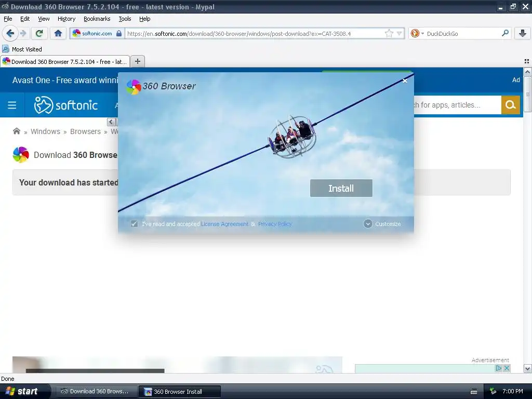Reload the page with the refresh icon
Viewport: 532px width, 399px height.
(39, 33)
